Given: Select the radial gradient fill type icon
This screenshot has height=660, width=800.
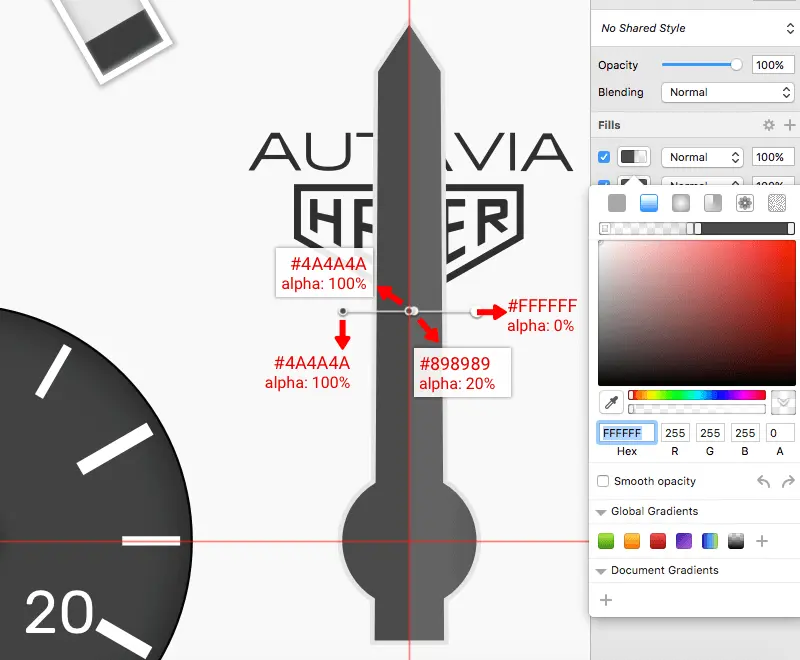Looking at the screenshot, I should coord(681,203).
